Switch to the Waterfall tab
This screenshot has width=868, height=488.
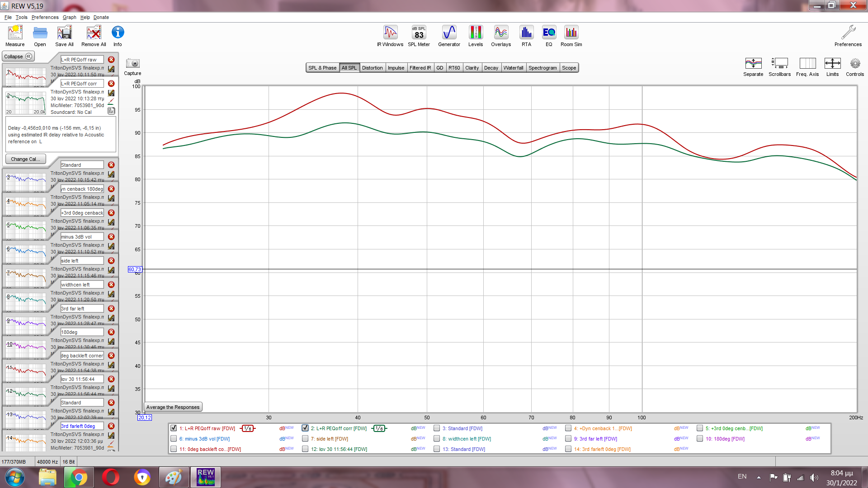click(x=513, y=68)
